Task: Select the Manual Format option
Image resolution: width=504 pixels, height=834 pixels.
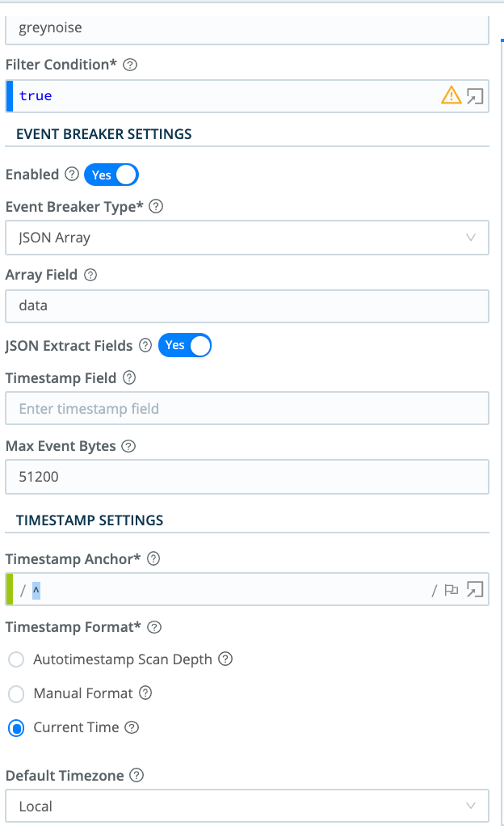Action: (x=15, y=693)
